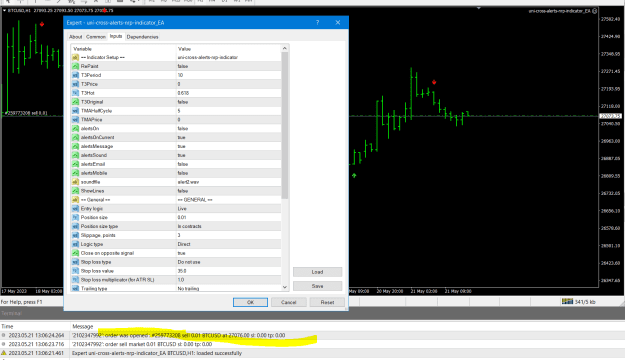Select Close on opposite signal value true
The height and width of the screenshot is (360, 625).
[x=181, y=253]
